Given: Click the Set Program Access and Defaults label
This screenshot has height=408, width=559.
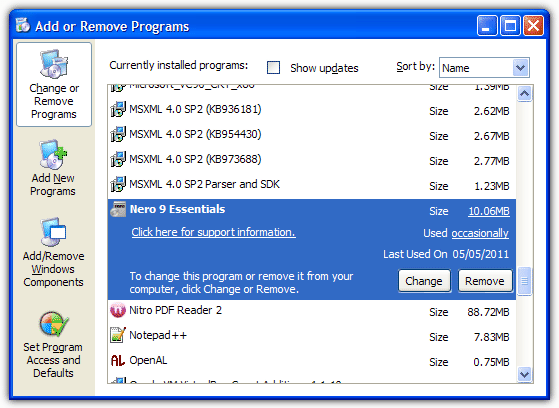Looking at the screenshot, I should pos(53,360).
